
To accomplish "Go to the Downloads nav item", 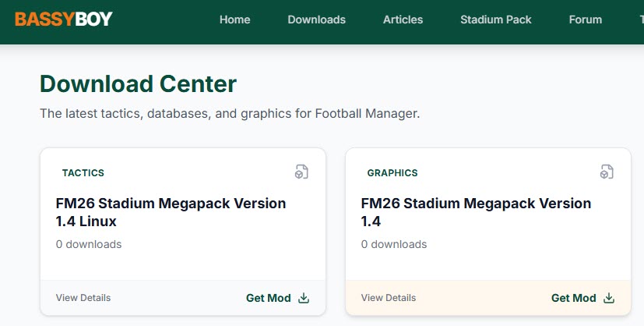I will click(x=316, y=19).
